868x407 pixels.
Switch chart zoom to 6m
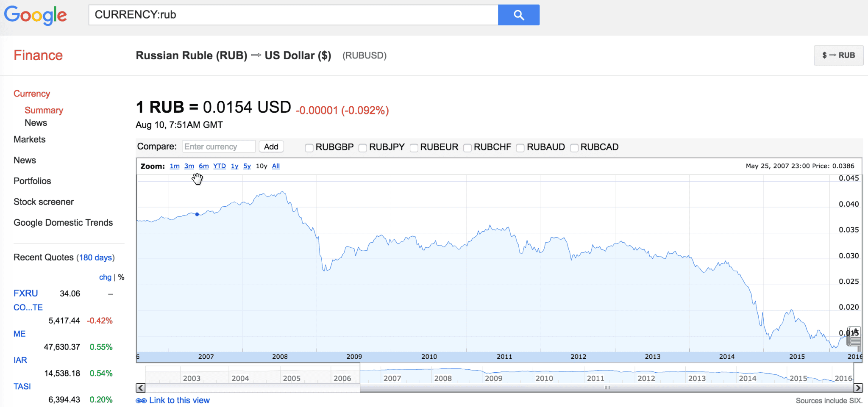[204, 166]
